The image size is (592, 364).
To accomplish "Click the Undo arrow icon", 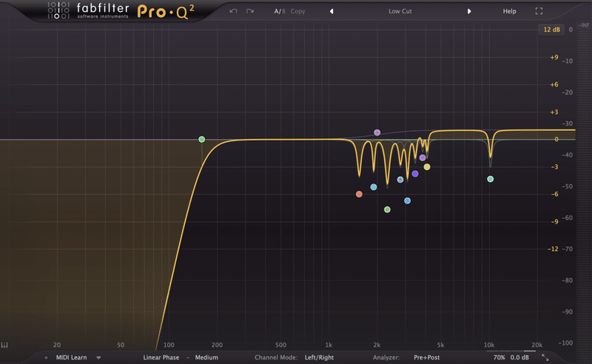I will pos(233,11).
